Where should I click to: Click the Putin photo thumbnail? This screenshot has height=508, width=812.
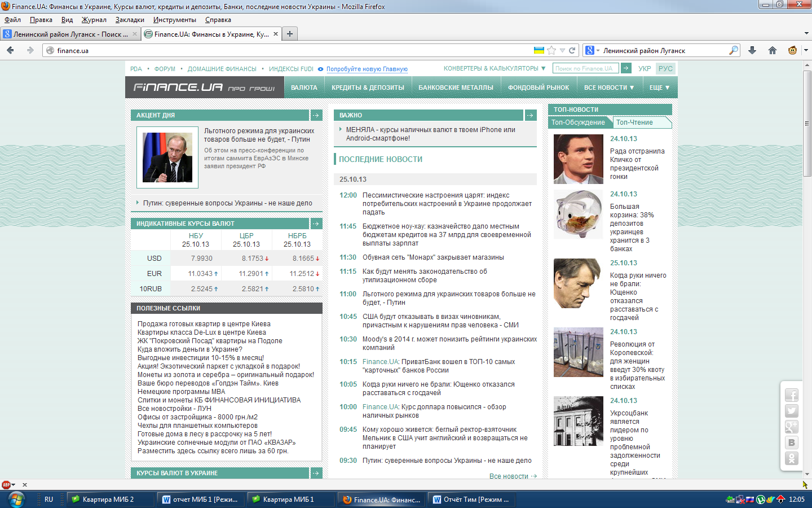(167, 157)
